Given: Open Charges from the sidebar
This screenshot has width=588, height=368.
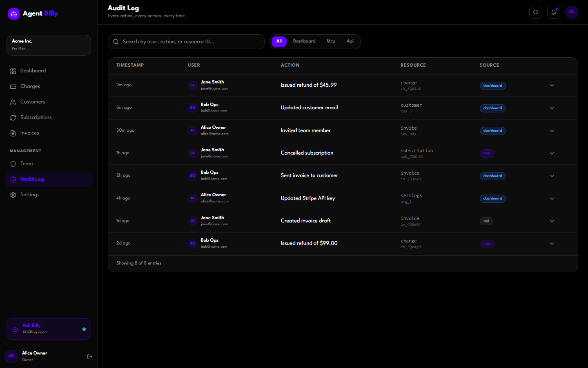Looking at the screenshot, I should point(30,86).
